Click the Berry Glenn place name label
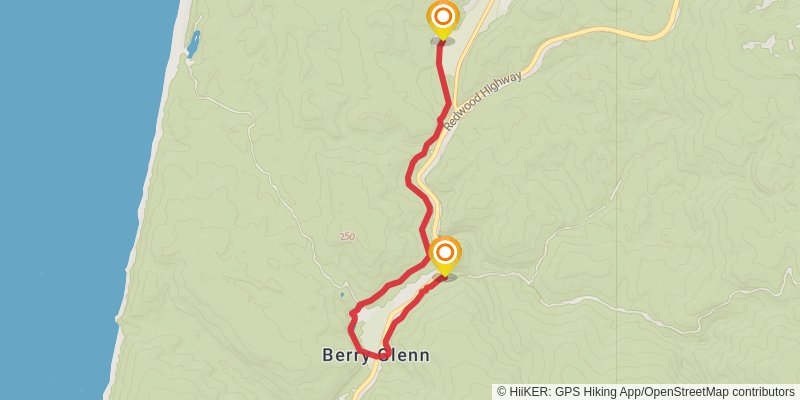This screenshot has width=800, height=400. click(376, 355)
